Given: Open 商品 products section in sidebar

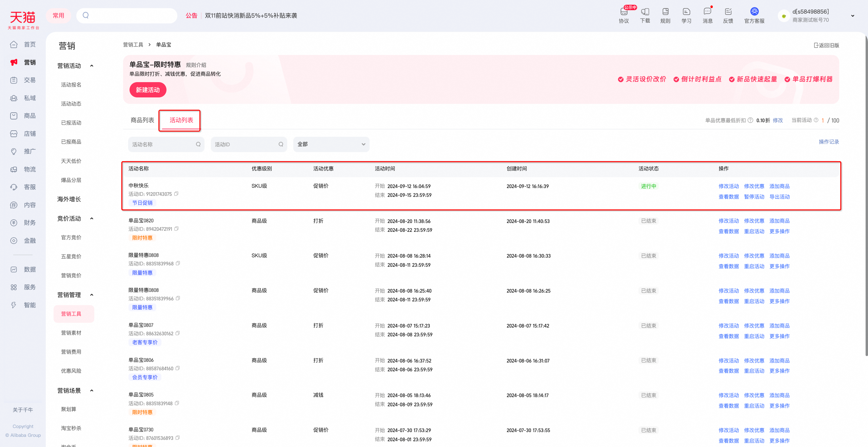Looking at the screenshot, I should tap(23, 116).
